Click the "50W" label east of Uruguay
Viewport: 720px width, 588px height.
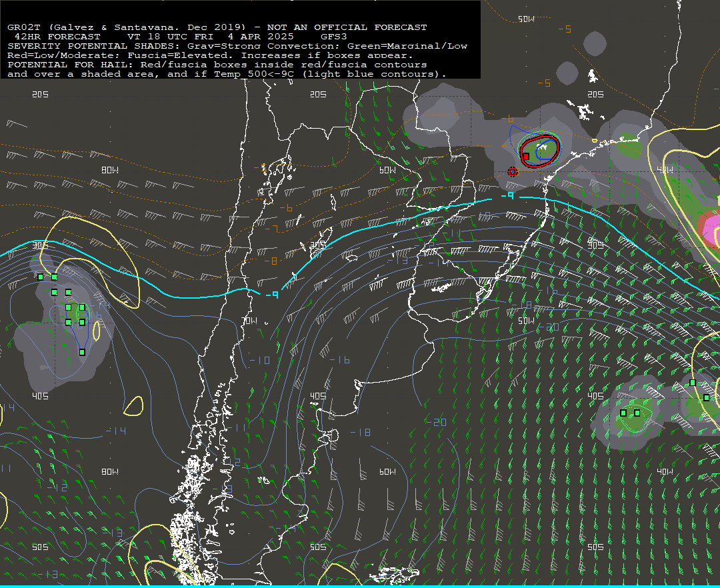(x=526, y=321)
